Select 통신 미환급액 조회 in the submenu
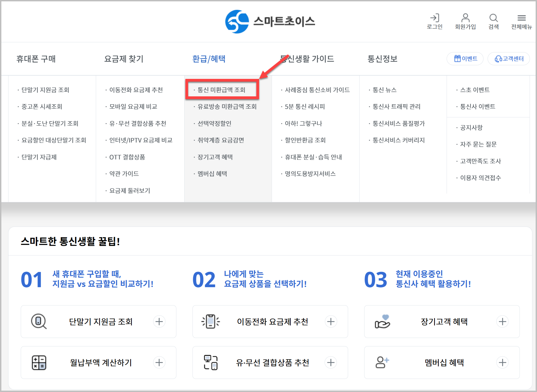This screenshot has height=392, width=537. coord(221,90)
